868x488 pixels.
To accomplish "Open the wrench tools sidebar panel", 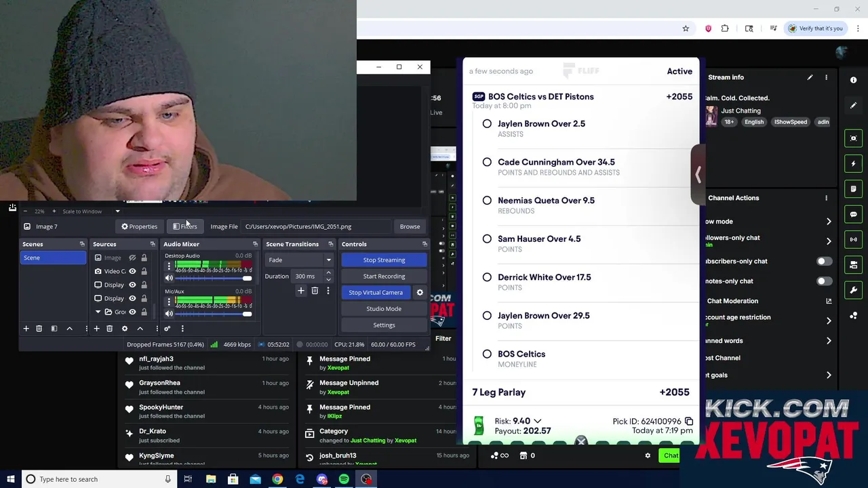I will (853, 290).
